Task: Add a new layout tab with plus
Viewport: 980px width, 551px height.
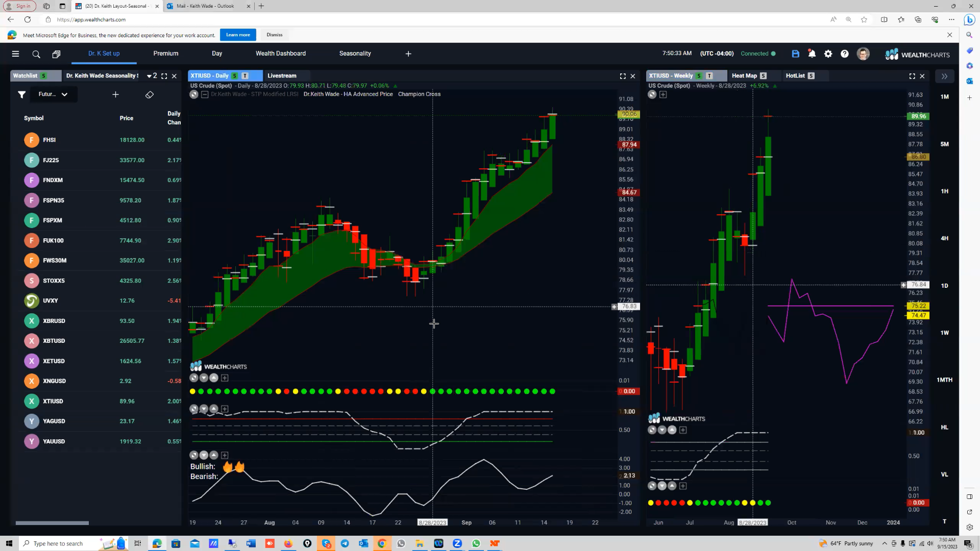Action: (408, 54)
